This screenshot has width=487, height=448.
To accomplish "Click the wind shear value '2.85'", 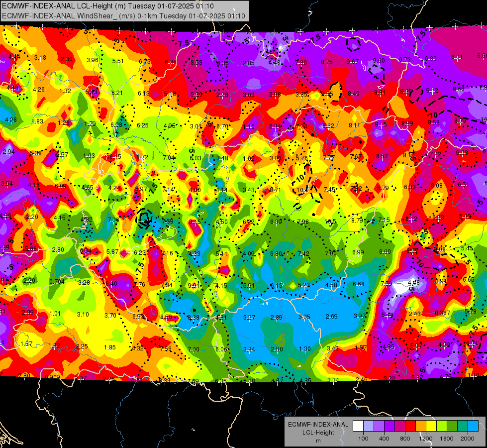I will click(x=248, y=63).
